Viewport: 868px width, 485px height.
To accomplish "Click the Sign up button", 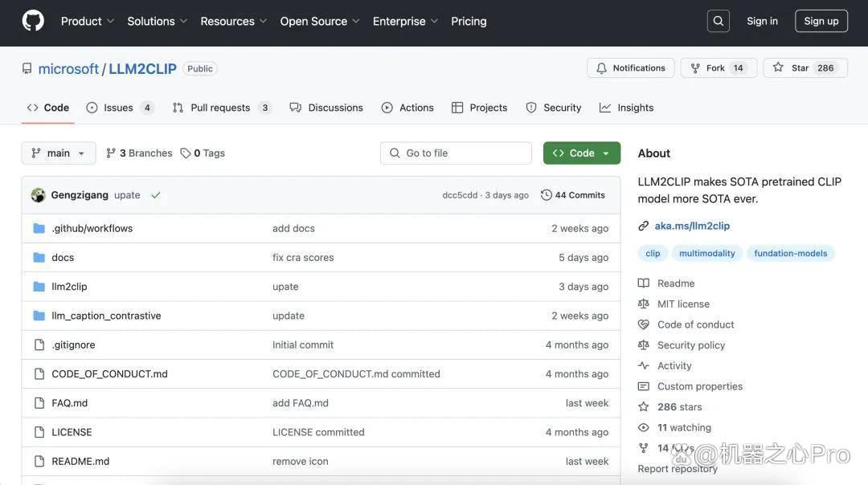I will pyautogui.click(x=821, y=21).
